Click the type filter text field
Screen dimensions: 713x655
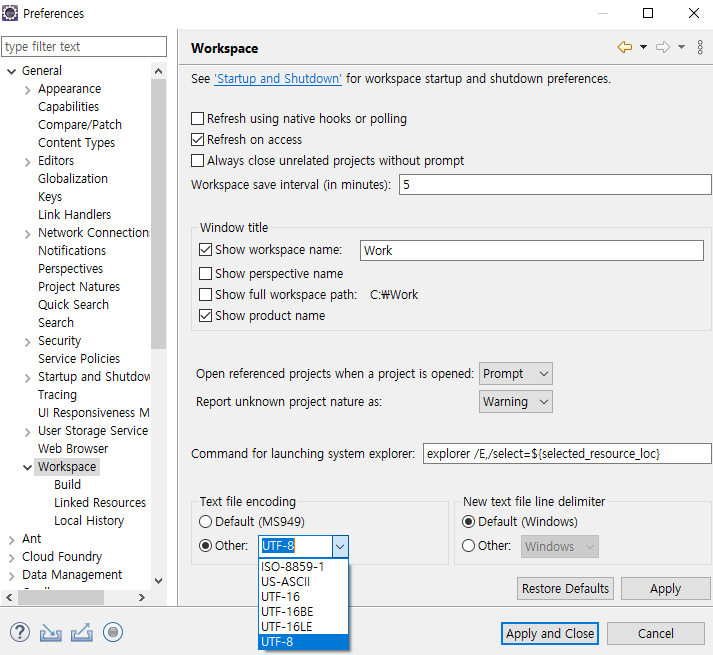click(x=84, y=46)
